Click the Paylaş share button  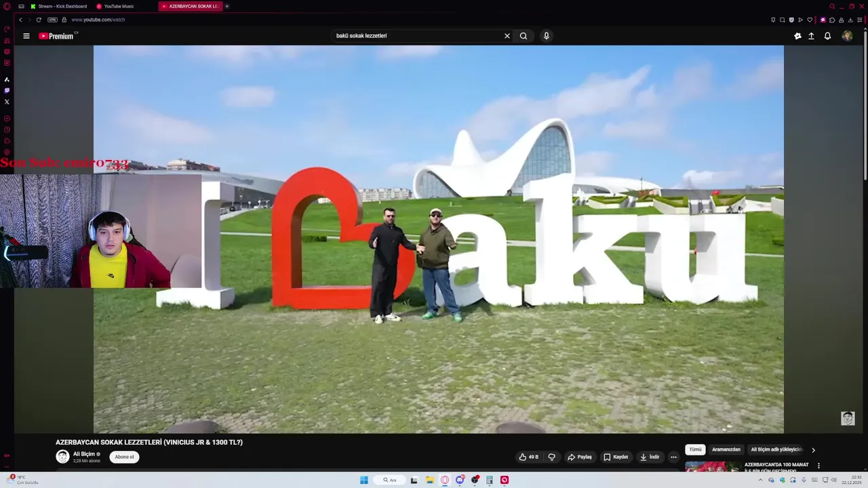tap(580, 457)
